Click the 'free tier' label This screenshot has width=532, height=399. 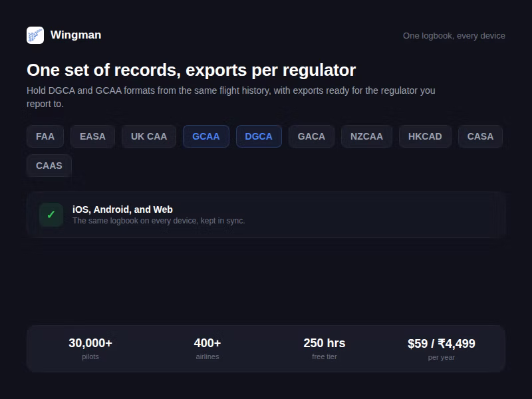coord(325,356)
